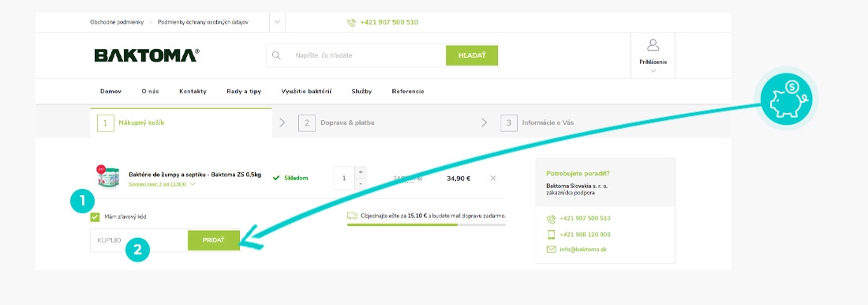This screenshot has width=868, height=305.
Task: Click the step number 3 box
Action: click(509, 122)
